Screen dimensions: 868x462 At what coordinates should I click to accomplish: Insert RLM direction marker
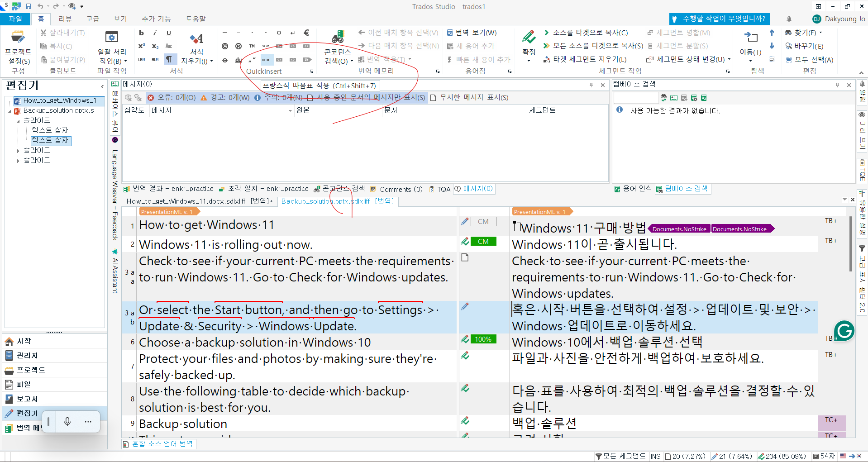(x=155, y=59)
